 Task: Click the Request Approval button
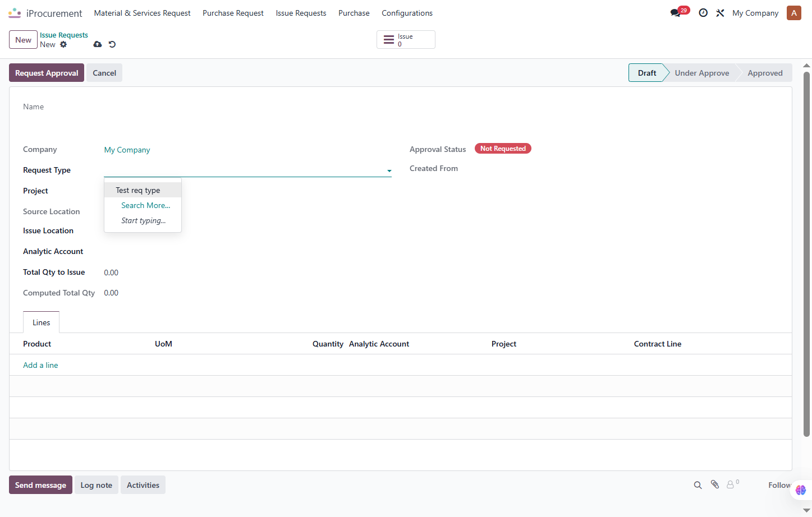47,73
